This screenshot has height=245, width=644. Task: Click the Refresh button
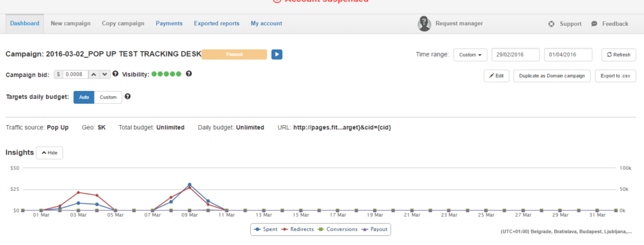619,55
